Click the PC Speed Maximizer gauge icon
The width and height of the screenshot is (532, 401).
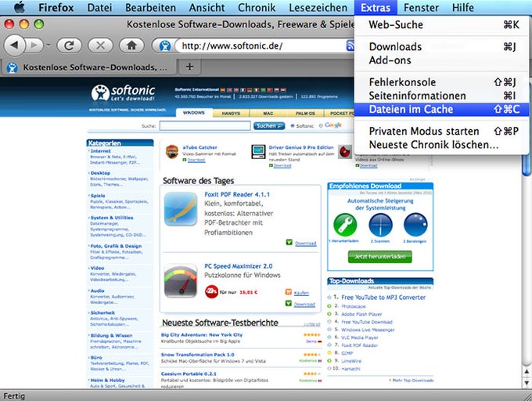click(181, 280)
